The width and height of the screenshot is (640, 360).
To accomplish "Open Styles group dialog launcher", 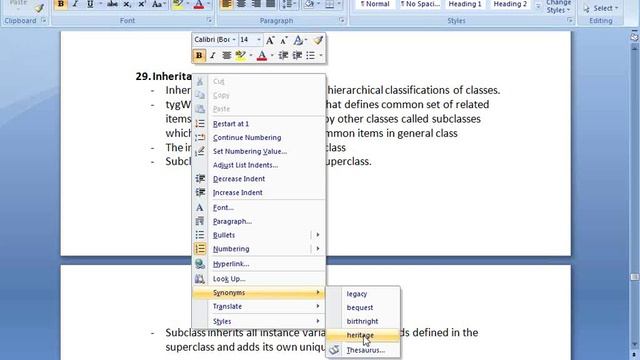I will (x=570, y=20).
